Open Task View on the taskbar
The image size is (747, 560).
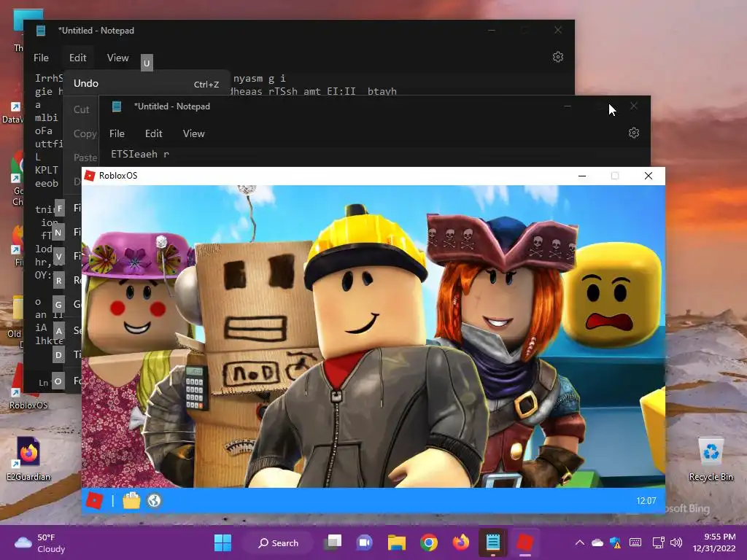[x=333, y=542]
